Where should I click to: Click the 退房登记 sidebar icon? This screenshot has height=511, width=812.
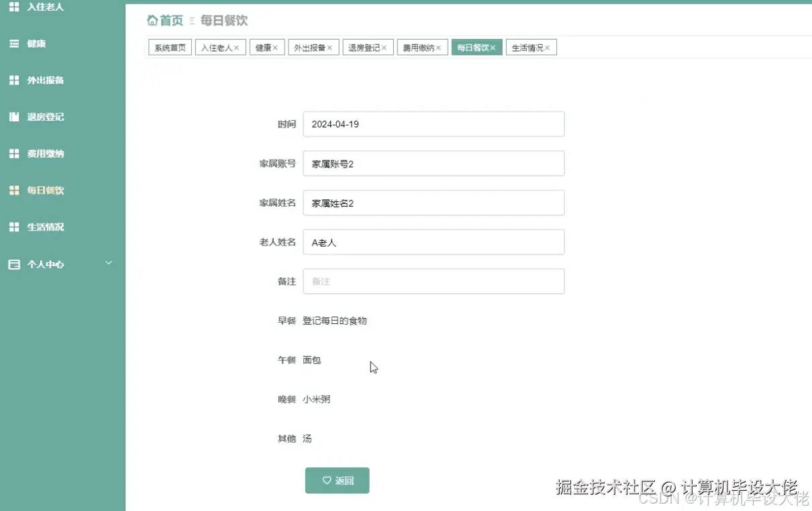coord(14,117)
